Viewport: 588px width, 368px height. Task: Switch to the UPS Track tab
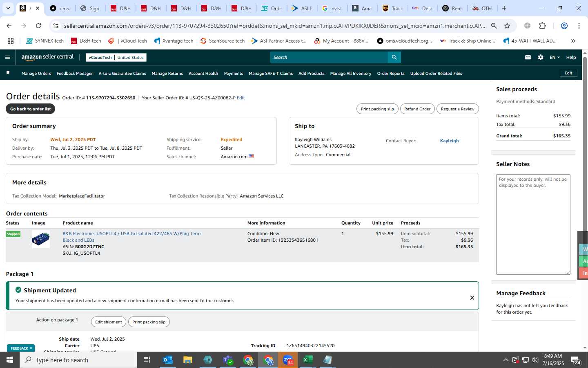pos(392,8)
